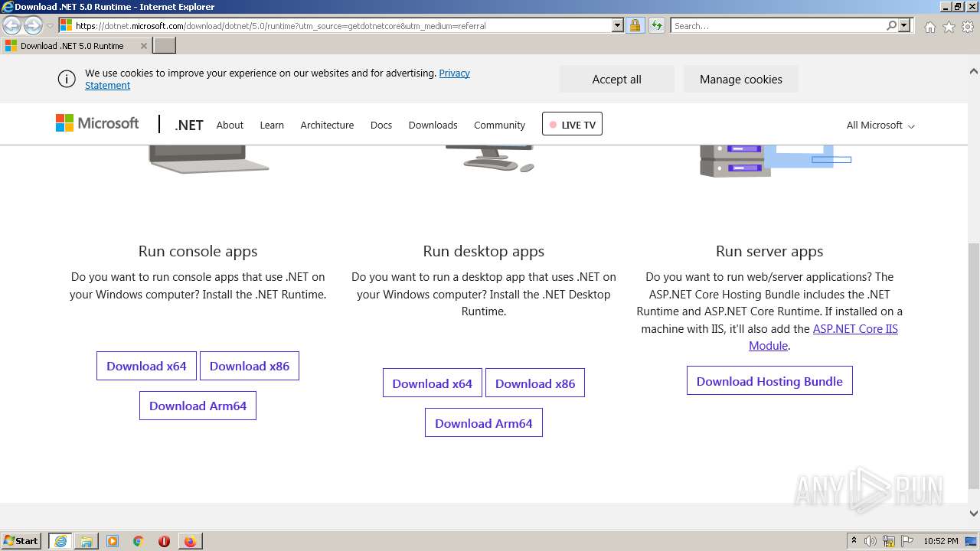Screen dimensions: 980x551
Task: Open Windows Media Player taskbar icon
Action: click(113, 541)
